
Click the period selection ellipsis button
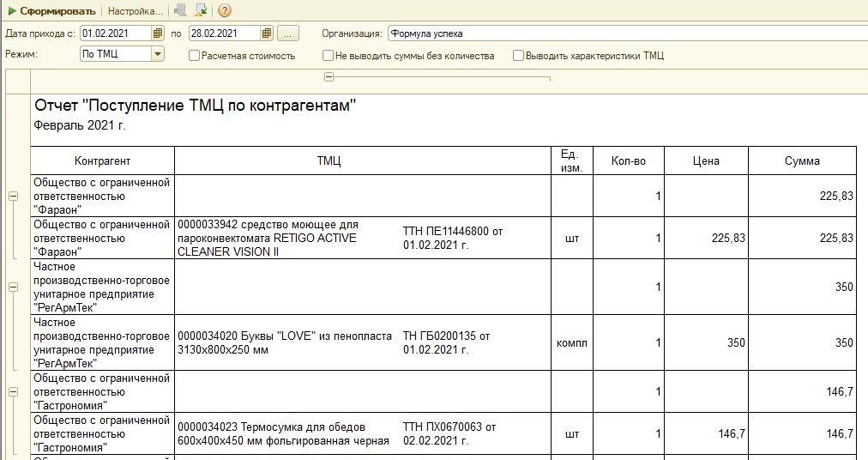[287, 33]
